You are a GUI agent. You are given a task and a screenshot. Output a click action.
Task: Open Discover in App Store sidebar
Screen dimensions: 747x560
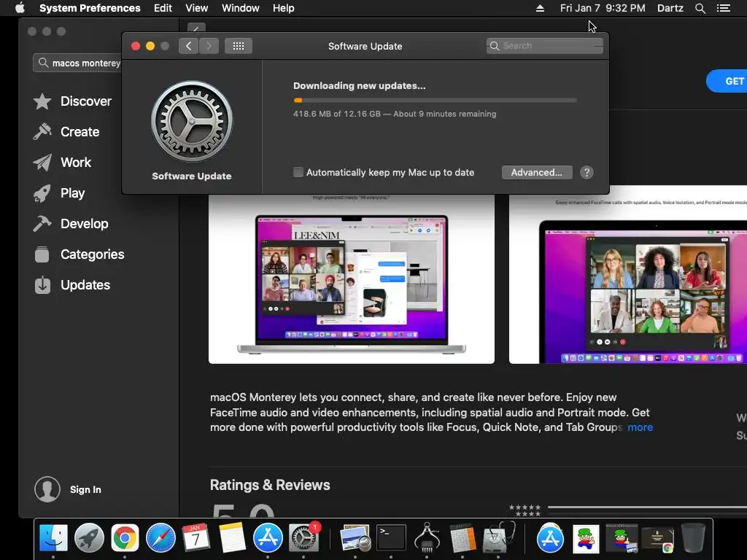[72, 101]
